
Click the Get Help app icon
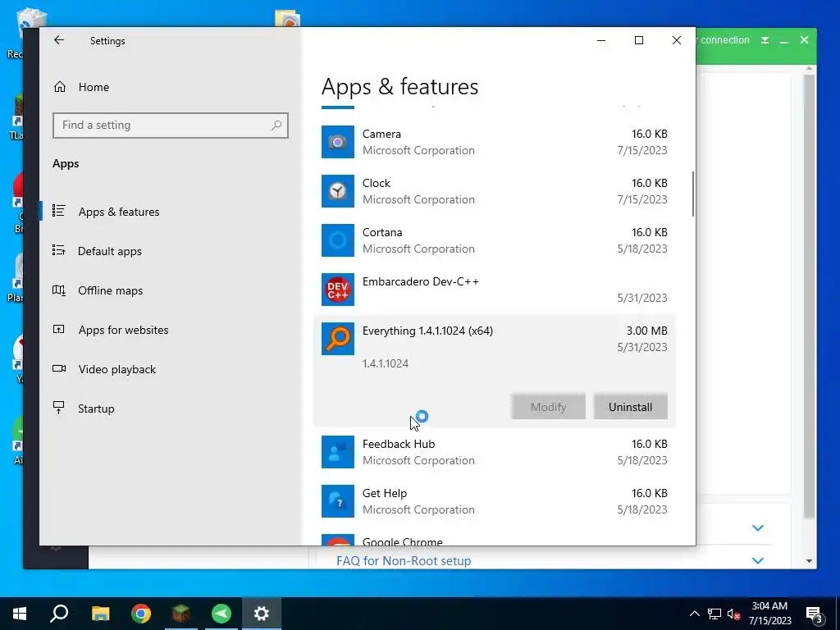337,501
